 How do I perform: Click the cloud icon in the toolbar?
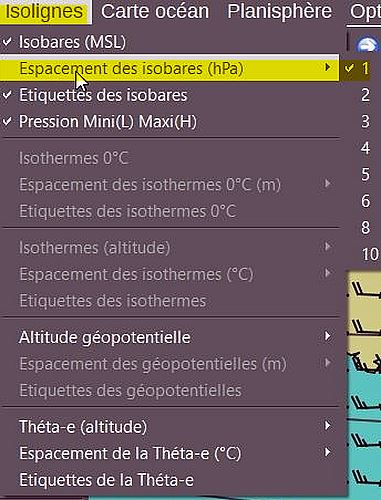(x=368, y=44)
